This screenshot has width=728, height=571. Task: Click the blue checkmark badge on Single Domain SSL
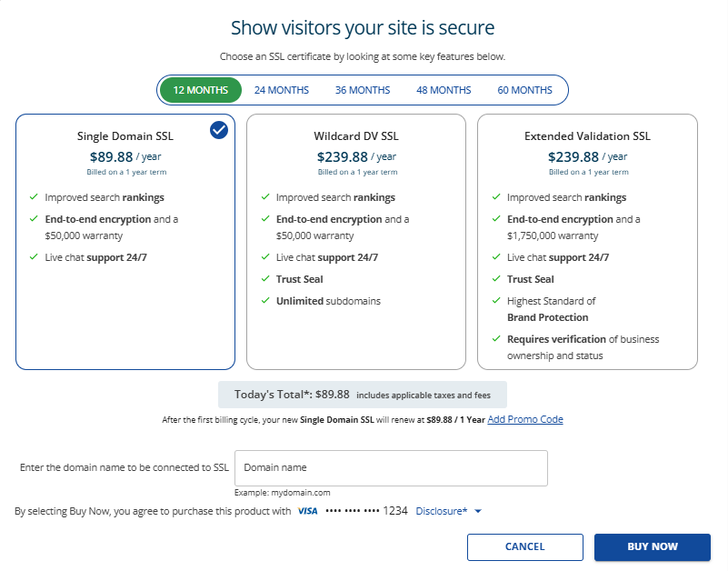pos(219,130)
